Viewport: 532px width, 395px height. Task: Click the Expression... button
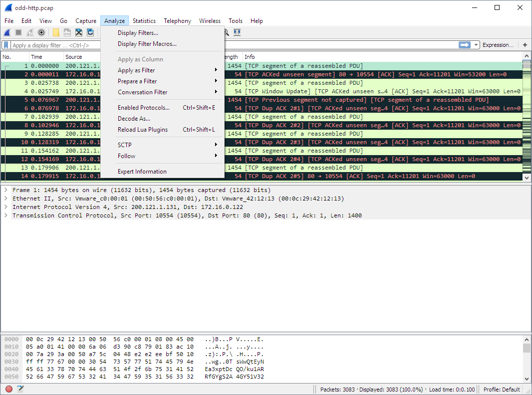(498, 45)
